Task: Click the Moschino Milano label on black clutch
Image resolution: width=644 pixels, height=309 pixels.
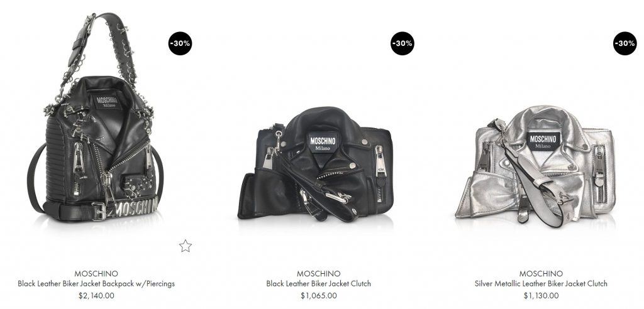Action: click(x=323, y=143)
